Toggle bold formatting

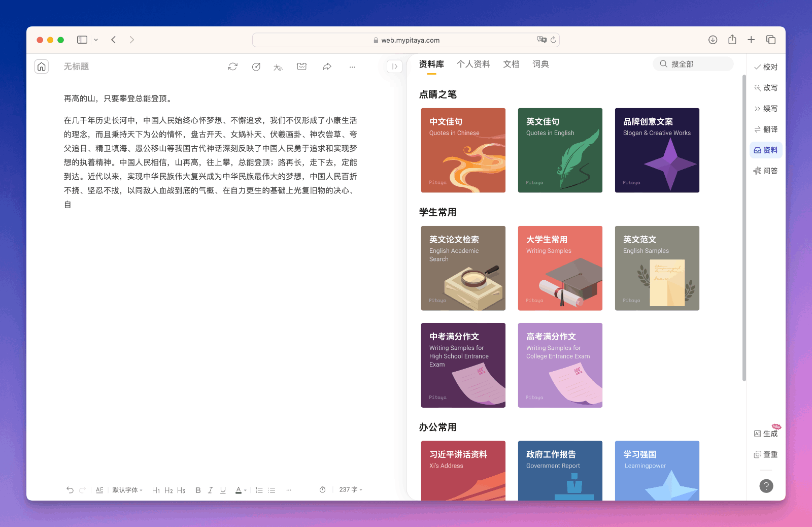pos(198,490)
